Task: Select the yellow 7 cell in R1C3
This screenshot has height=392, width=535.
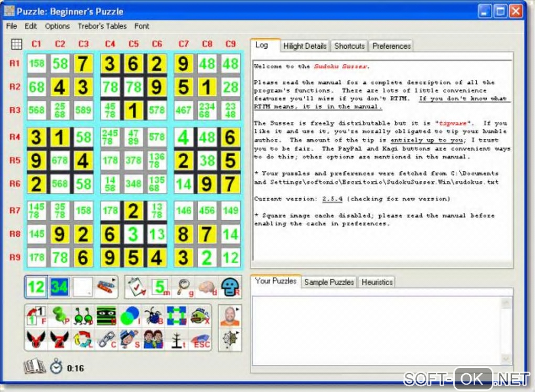Action: click(83, 63)
